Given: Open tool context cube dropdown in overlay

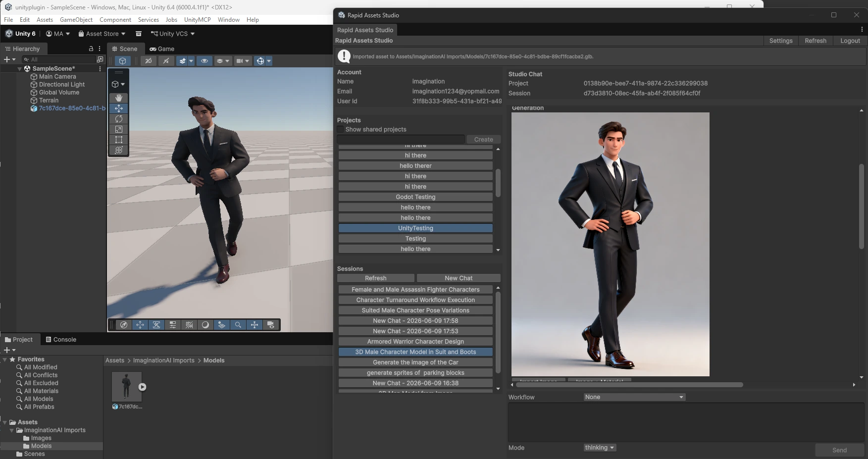Looking at the screenshot, I should click(118, 84).
